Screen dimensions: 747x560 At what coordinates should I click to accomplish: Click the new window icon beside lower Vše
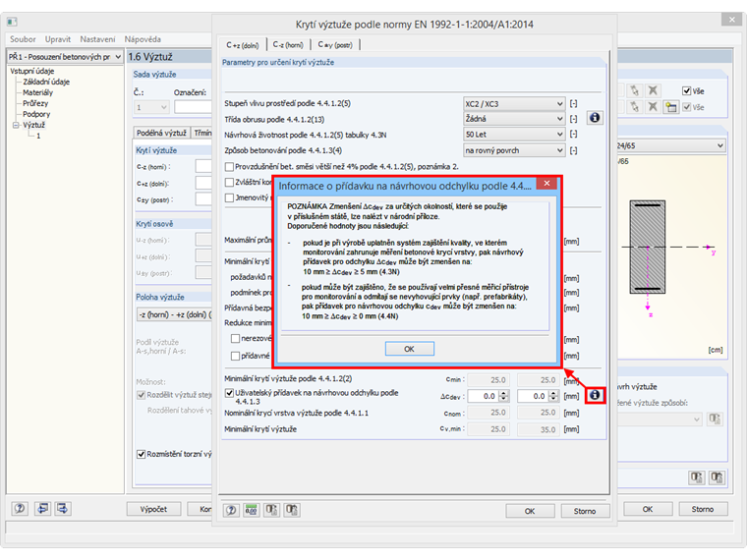(x=671, y=107)
